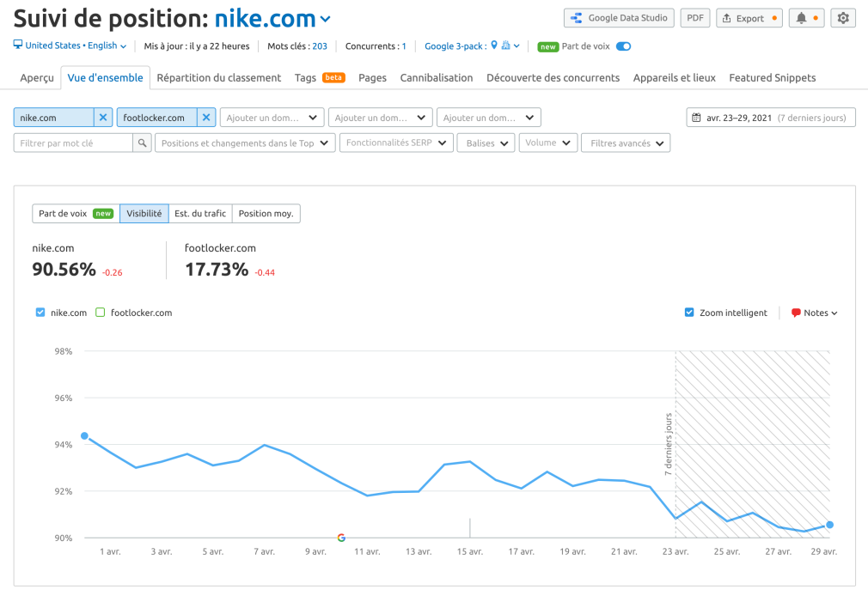
Task: Click the Google Data Studio icon
Action: click(577, 18)
